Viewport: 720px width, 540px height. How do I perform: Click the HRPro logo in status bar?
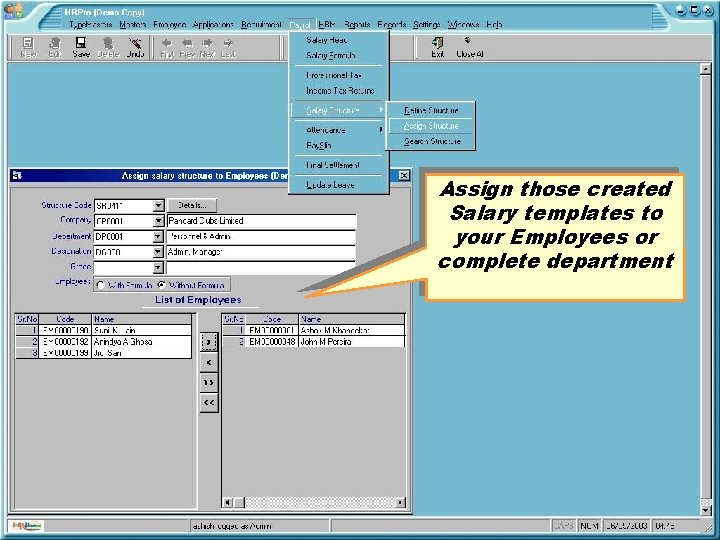(x=27, y=525)
